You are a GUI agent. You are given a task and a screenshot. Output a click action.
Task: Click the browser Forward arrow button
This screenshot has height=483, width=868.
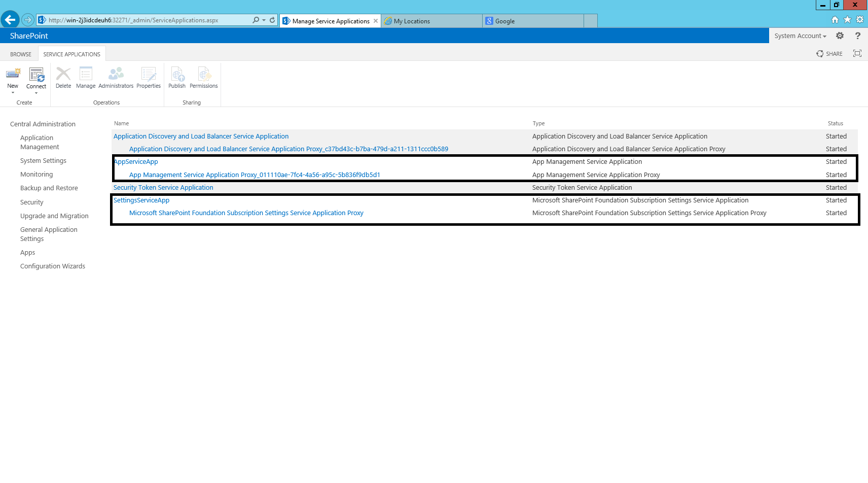pyautogui.click(x=28, y=20)
